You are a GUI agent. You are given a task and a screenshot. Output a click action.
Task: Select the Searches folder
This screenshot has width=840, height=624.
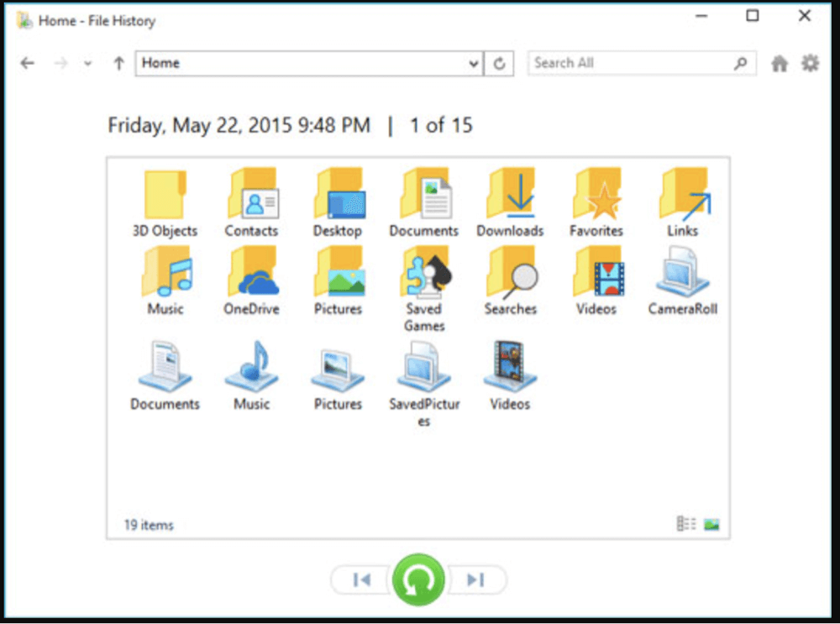pyautogui.click(x=511, y=277)
